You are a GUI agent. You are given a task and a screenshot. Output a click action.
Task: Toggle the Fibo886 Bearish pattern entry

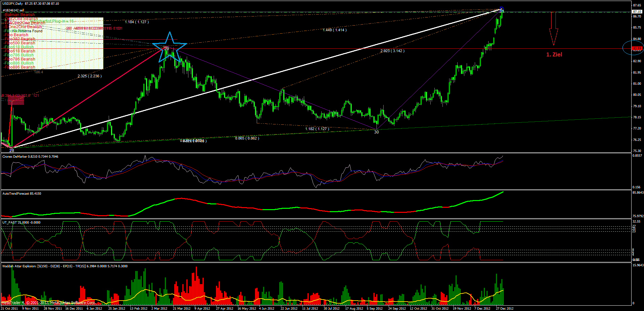coord(19,67)
